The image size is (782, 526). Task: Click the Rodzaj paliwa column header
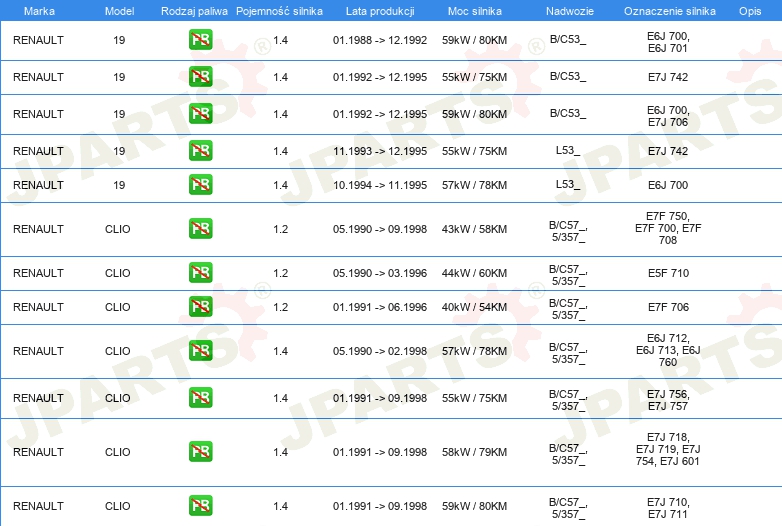pos(194,11)
